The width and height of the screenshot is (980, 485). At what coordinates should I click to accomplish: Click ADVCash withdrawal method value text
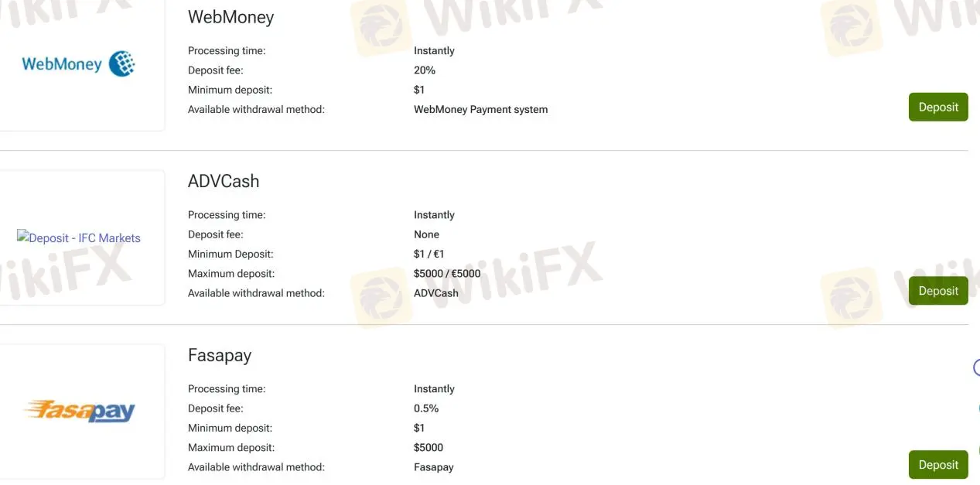pyautogui.click(x=435, y=293)
